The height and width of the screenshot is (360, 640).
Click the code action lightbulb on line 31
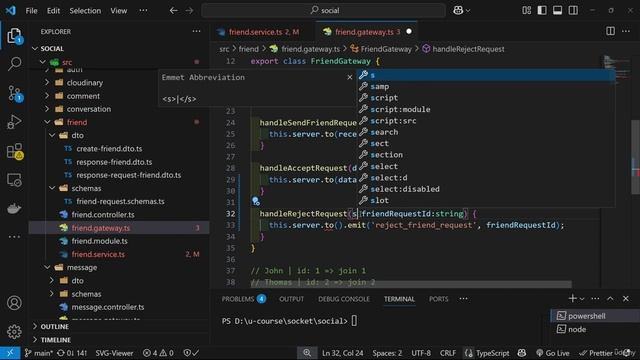coord(256,201)
